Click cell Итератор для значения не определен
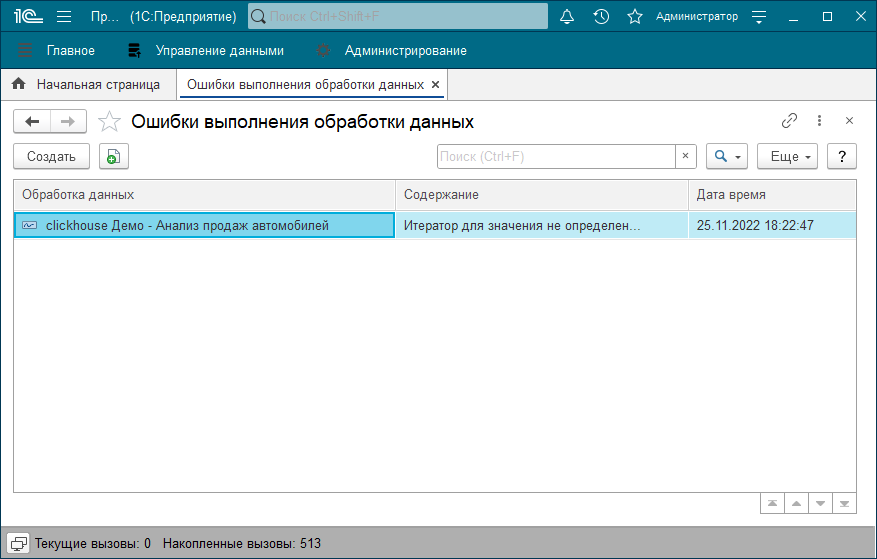 pyautogui.click(x=542, y=226)
